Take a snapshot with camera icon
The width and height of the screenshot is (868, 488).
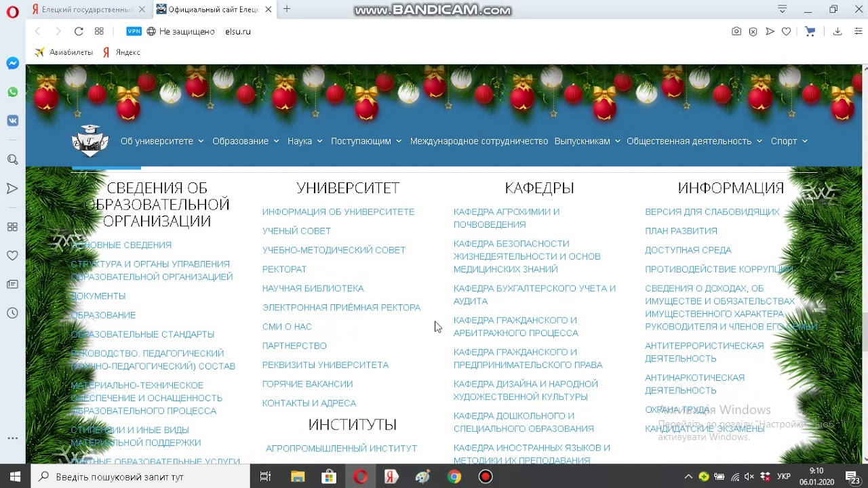click(736, 31)
